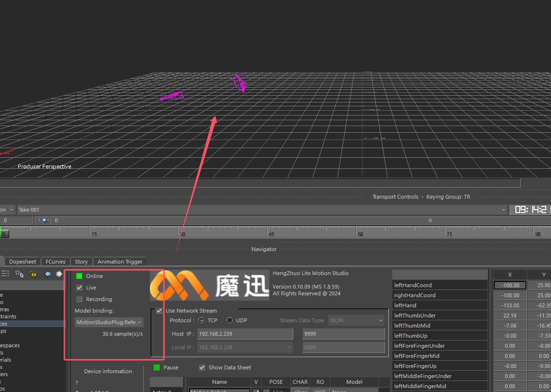Expand the Take 001 dropdown

[503, 210]
